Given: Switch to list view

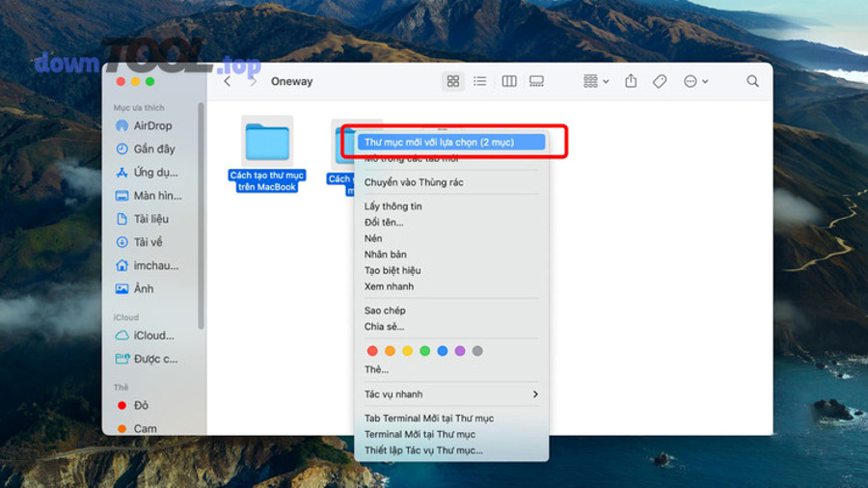Looking at the screenshot, I should point(479,82).
